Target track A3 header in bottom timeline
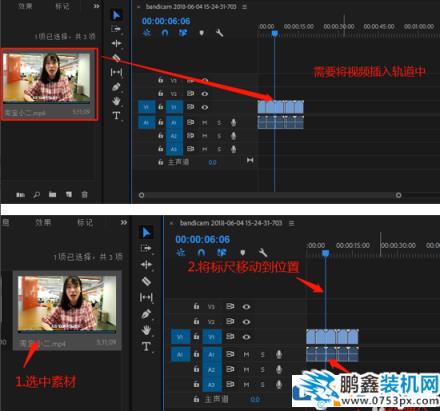The height and width of the screenshot is (411, 440). pos(211,385)
